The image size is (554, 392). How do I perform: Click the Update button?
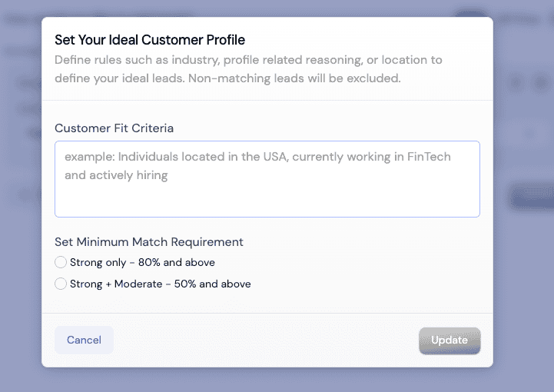tap(450, 341)
